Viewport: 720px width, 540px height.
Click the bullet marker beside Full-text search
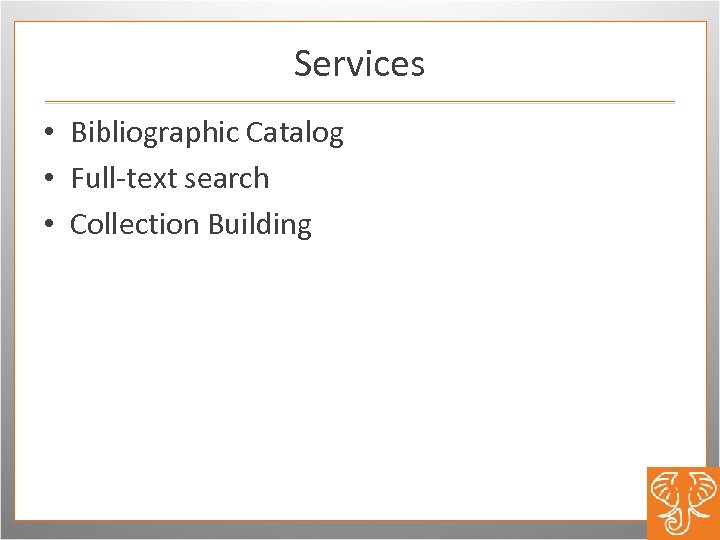point(49,179)
